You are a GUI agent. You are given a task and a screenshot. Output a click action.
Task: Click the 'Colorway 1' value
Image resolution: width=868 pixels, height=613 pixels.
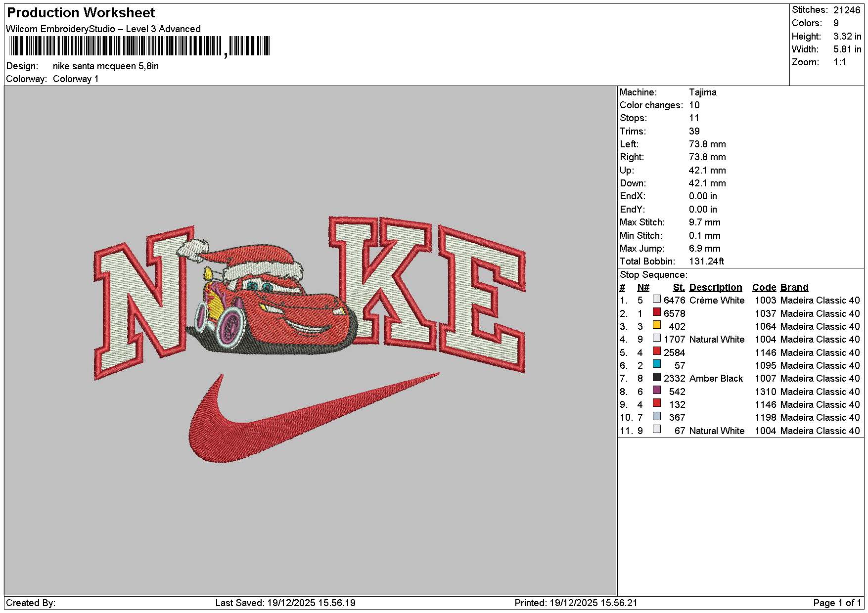pos(76,79)
